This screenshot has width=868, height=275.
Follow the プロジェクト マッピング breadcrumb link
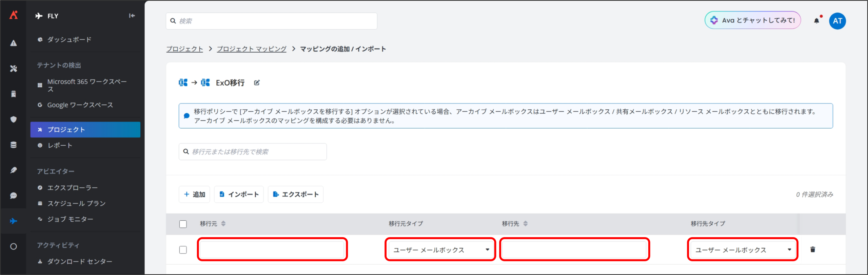pyautogui.click(x=252, y=49)
